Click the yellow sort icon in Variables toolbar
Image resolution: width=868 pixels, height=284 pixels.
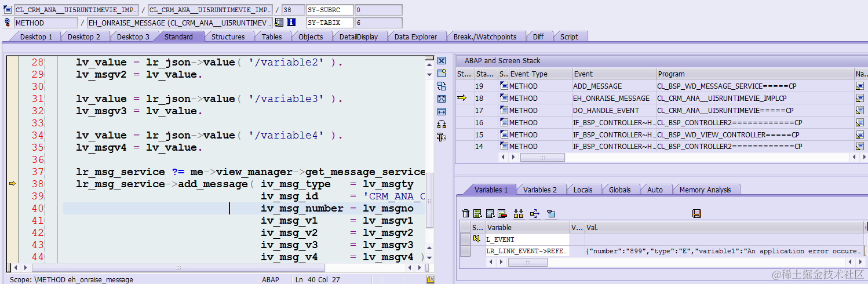[519, 214]
